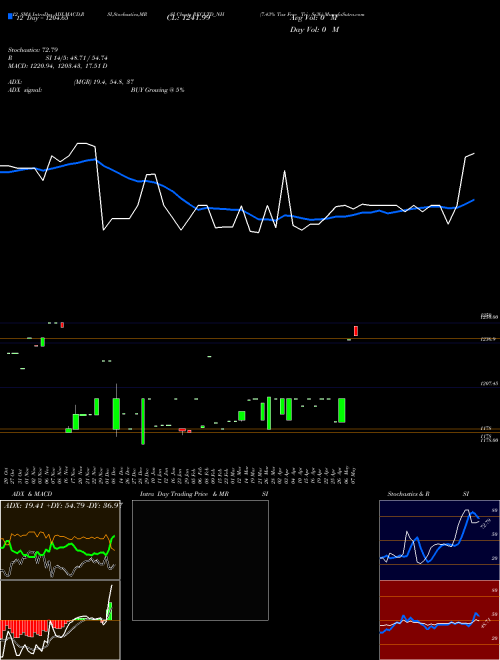Open the red RSI chart panel
The width and height of the screenshot is (500, 660).
click(x=439, y=620)
